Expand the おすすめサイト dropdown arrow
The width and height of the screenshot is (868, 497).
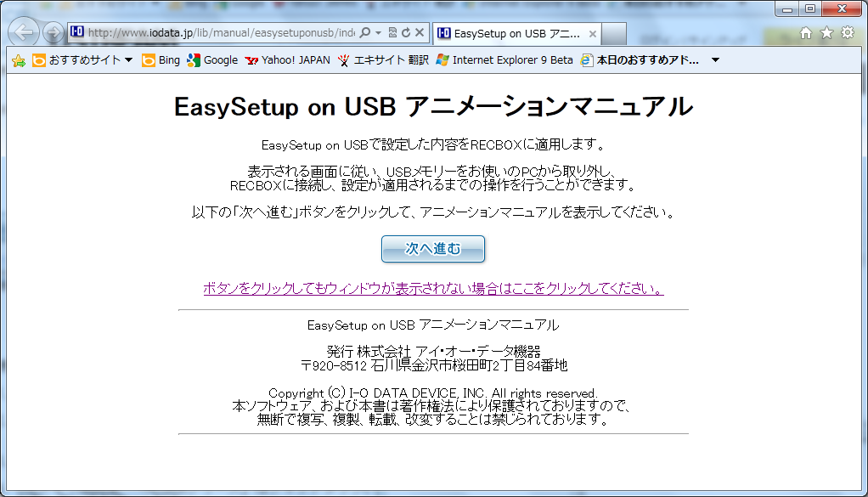point(128,59)
